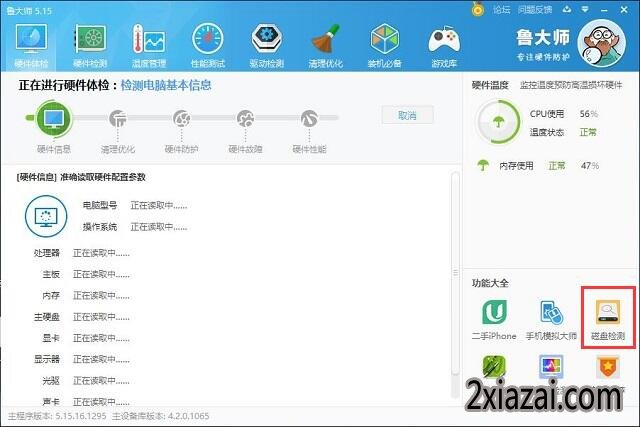Open the 装机必备 software cube tab
Viewport: 640px width, 427px height.
384,45
